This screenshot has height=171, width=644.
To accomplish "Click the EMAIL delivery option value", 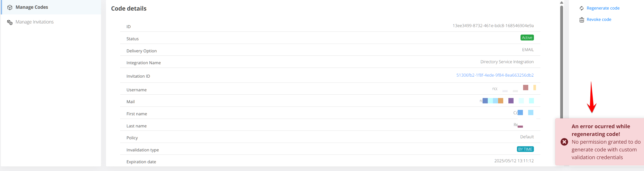I will pos(528,50).
